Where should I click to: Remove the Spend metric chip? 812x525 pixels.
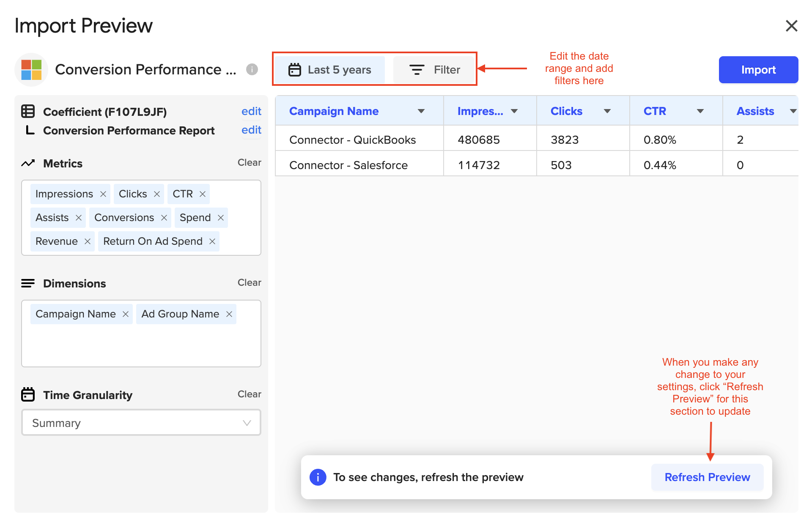[221, 218]
